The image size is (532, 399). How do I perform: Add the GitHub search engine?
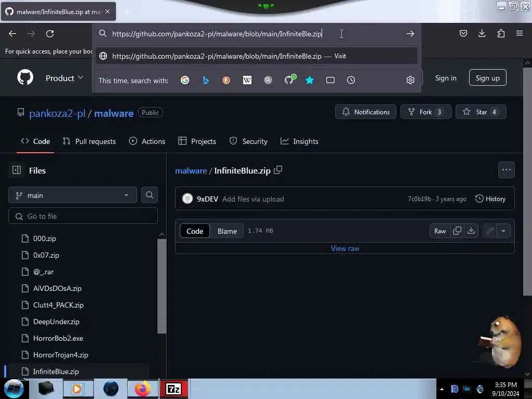coord(289,79)
